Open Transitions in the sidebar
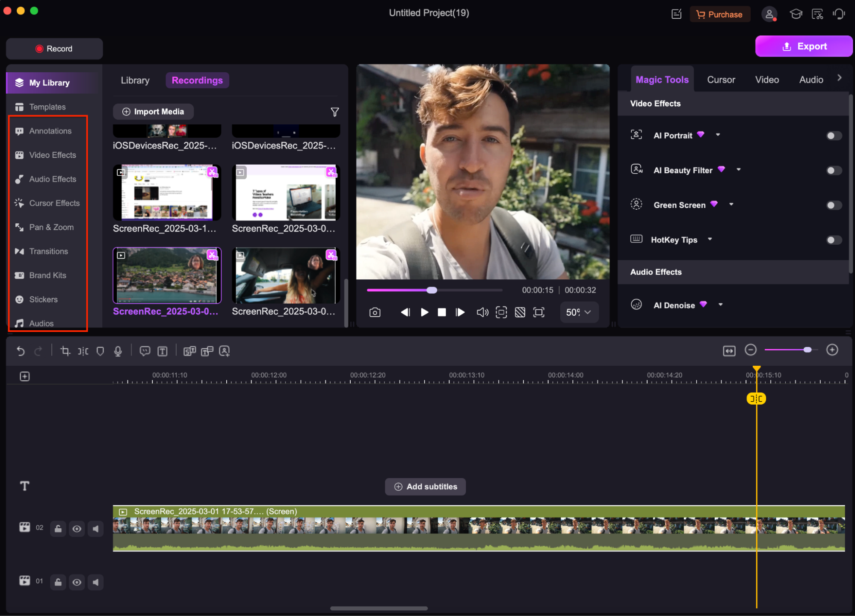 coord(48,251)
